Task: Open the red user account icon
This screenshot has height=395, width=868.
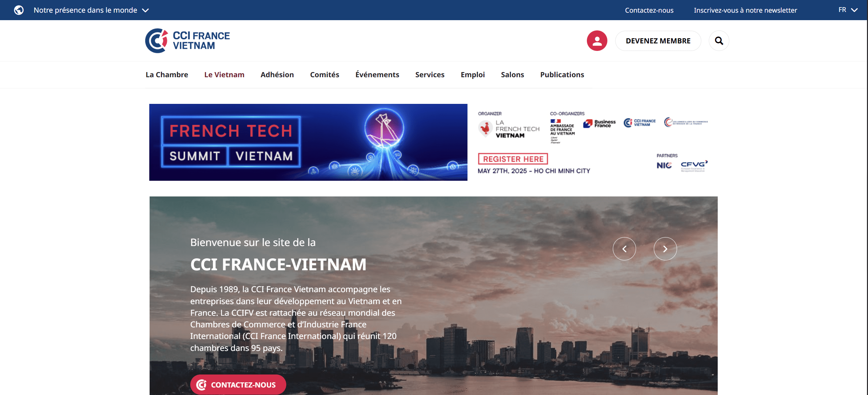Action: 597,41
